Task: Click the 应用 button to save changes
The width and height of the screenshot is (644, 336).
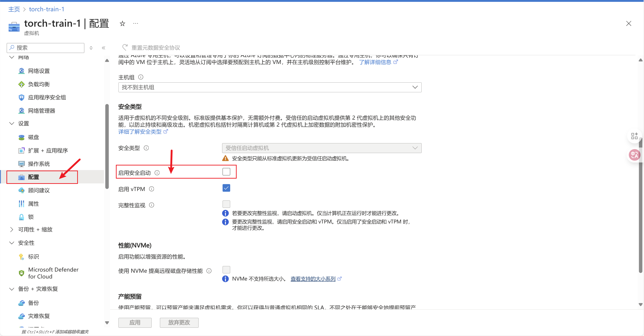Action: tap(135, 322)
